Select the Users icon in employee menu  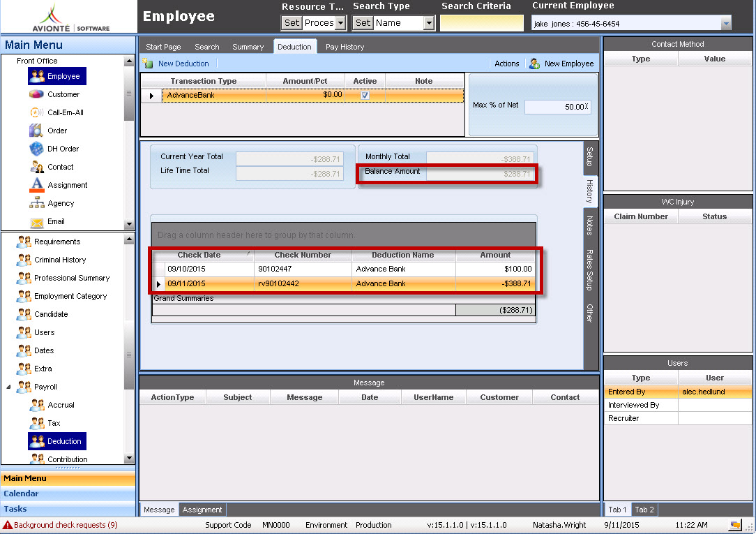pyautogui.click(x=24, y=332)
